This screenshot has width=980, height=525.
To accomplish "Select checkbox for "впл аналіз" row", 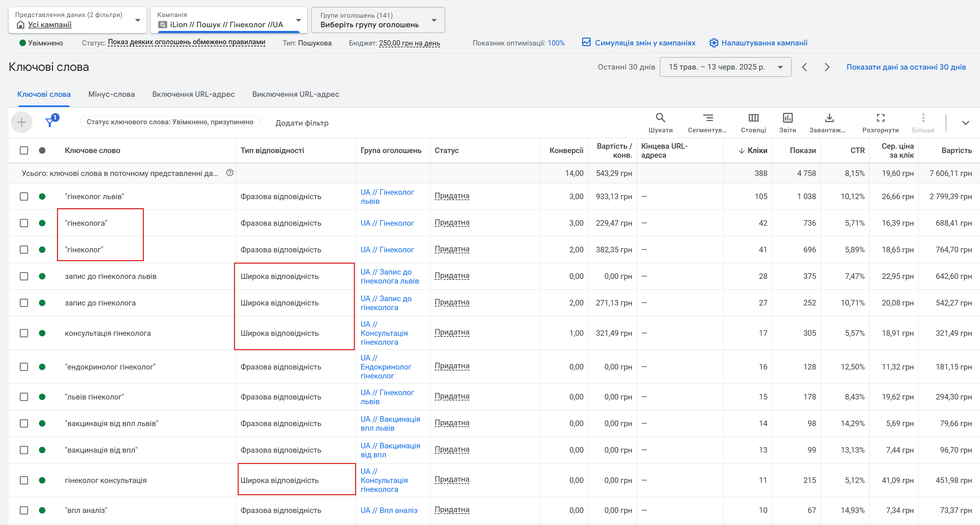I will click(24, 510).
